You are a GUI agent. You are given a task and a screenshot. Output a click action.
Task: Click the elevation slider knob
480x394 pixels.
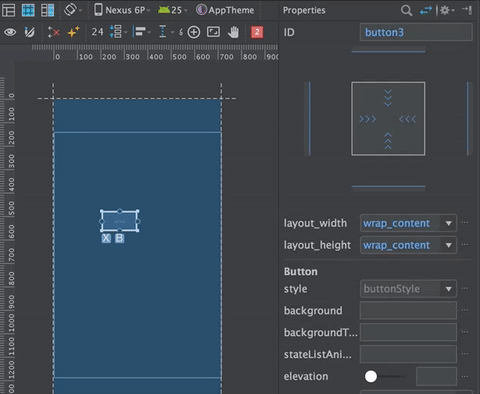pos(371,376)
